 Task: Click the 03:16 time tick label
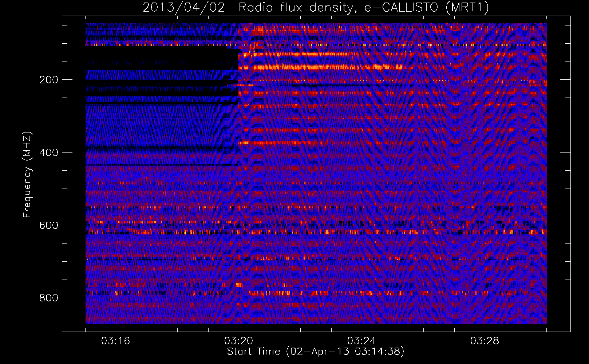point(116,341)
